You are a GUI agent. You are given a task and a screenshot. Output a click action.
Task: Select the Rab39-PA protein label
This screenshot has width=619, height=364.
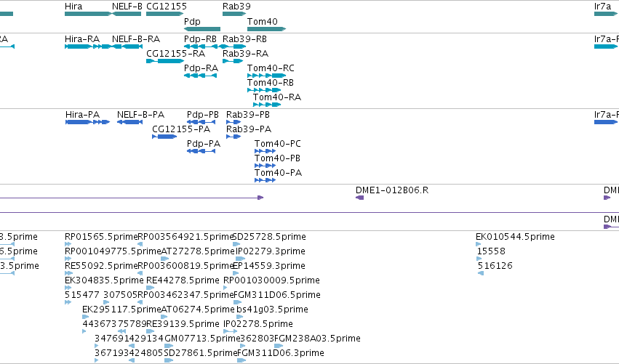point(249,129)
